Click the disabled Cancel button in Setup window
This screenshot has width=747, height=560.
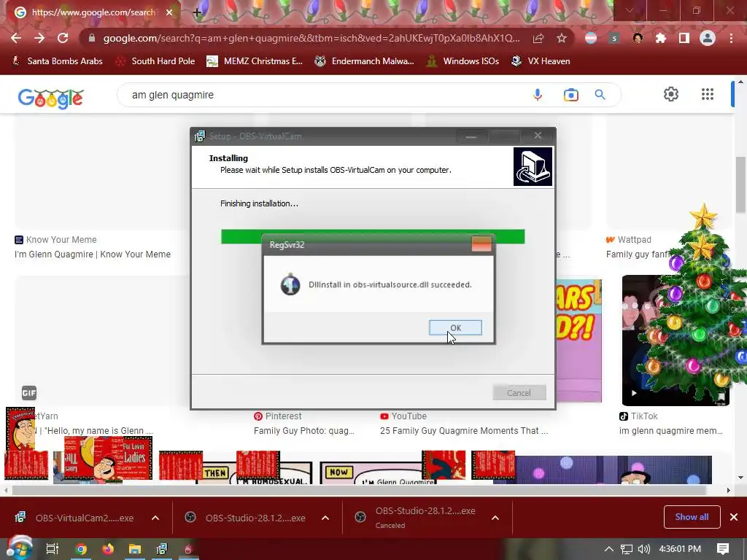519,393
